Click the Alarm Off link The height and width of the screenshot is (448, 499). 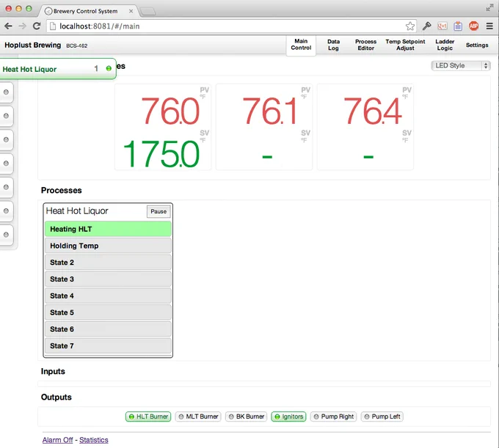click(57, 440)
